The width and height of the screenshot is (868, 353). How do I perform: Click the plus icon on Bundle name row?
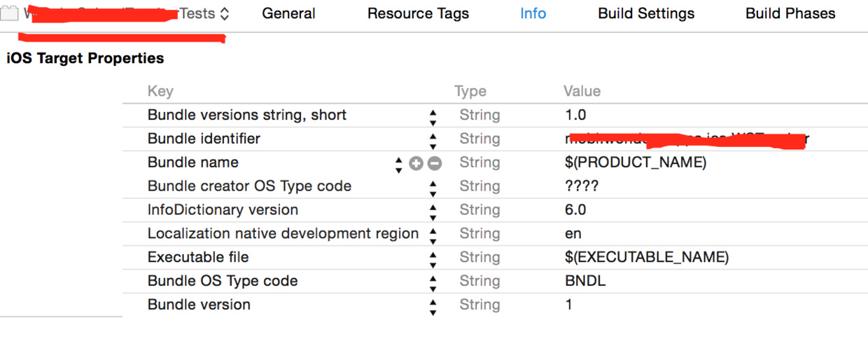point(416,163)
